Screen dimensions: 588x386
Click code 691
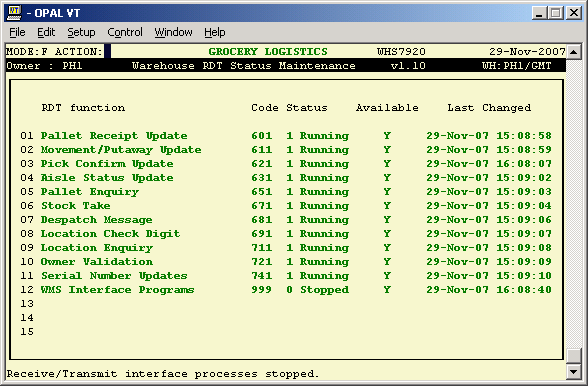(x=261, y=234)
